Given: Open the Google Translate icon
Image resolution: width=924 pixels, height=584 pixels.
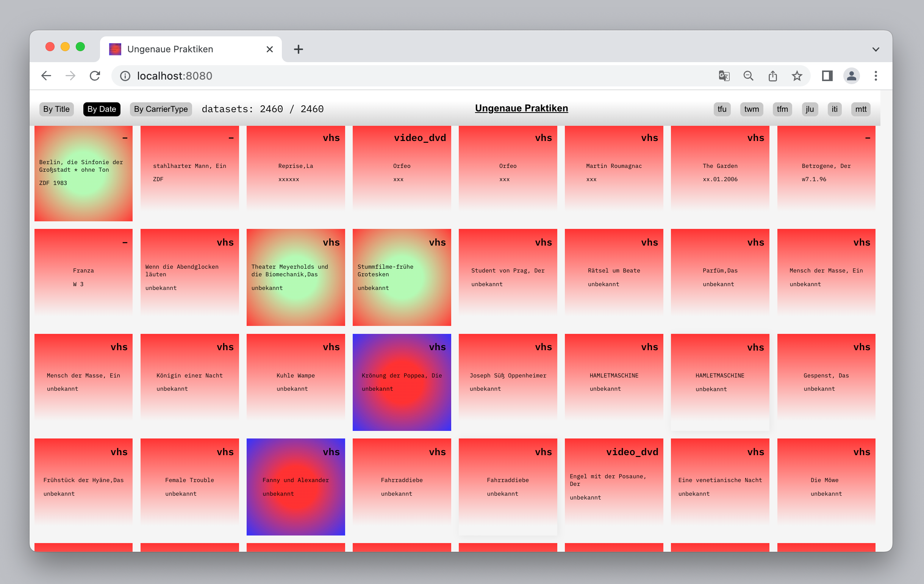Looking at the screenshot, I should (x=724, y=76).
